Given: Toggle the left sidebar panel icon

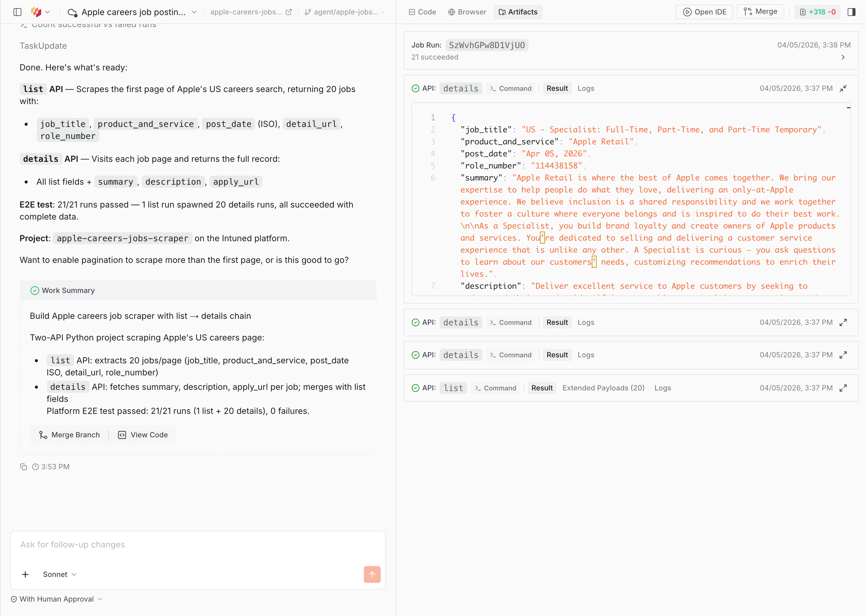Looking at the screenshot, I should tap(17, 12).
